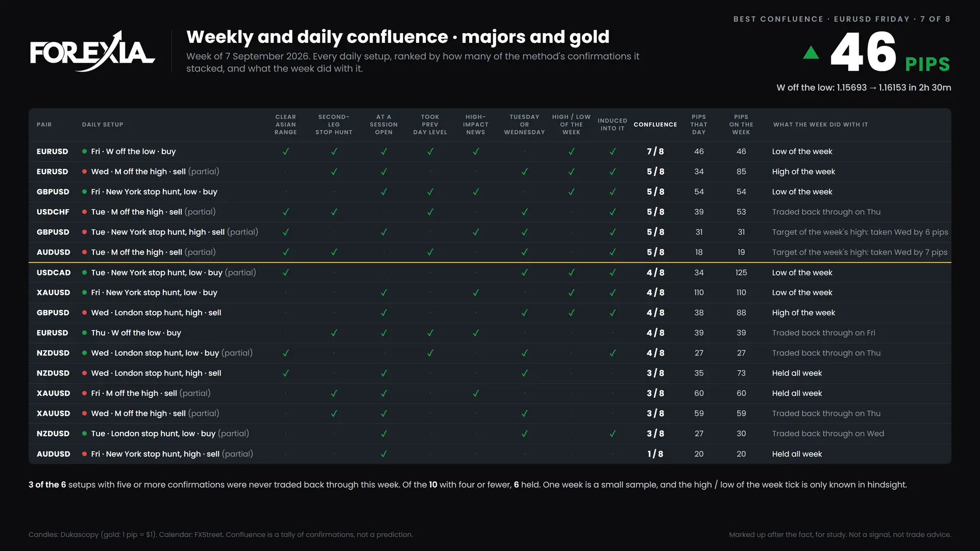This screenshot has height=551, width=980.
Task: Click 'Thu · W off the low · buy'
Action: click(136, 333)
